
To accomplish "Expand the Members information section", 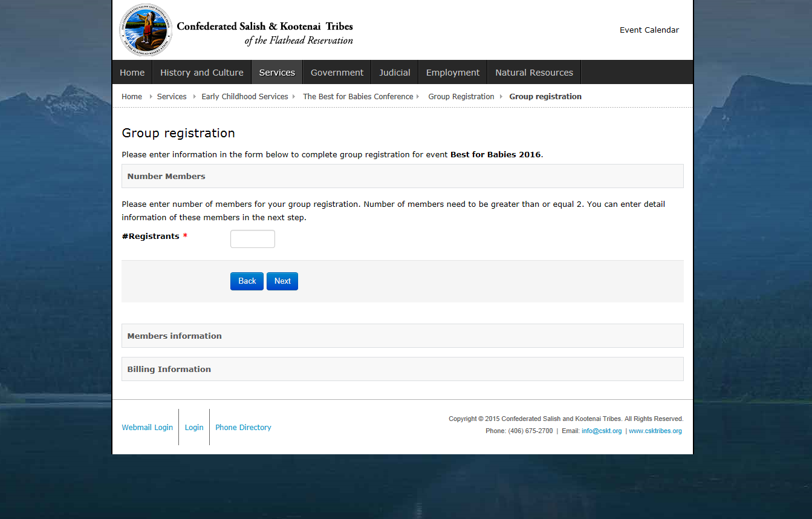I will click(x=174, y=336).
